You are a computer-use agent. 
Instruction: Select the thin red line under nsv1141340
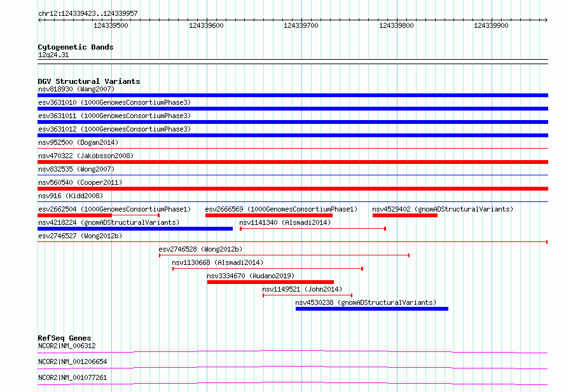(x=313, y=229)
